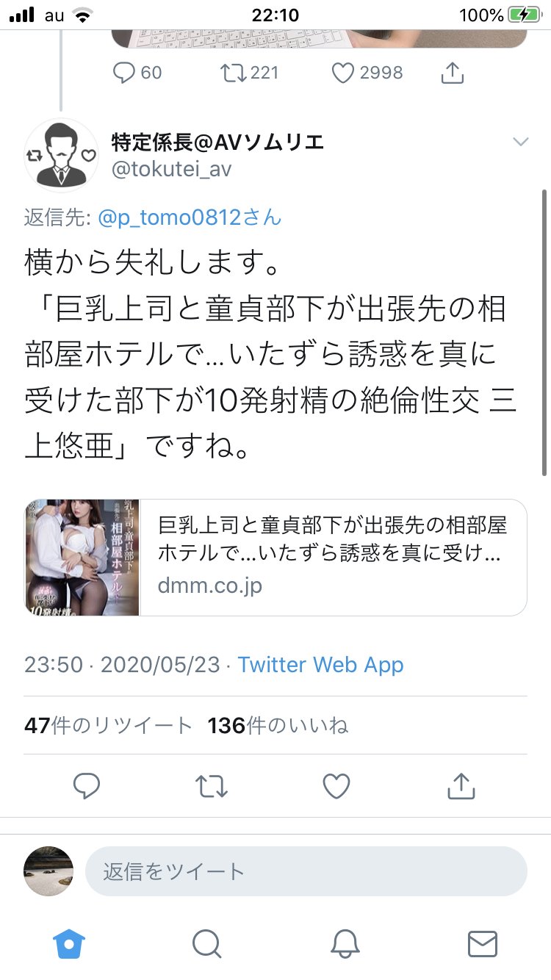Open the Notifications bell tab
The width and height of the screenshot is (551, 980).
[345, 943]
